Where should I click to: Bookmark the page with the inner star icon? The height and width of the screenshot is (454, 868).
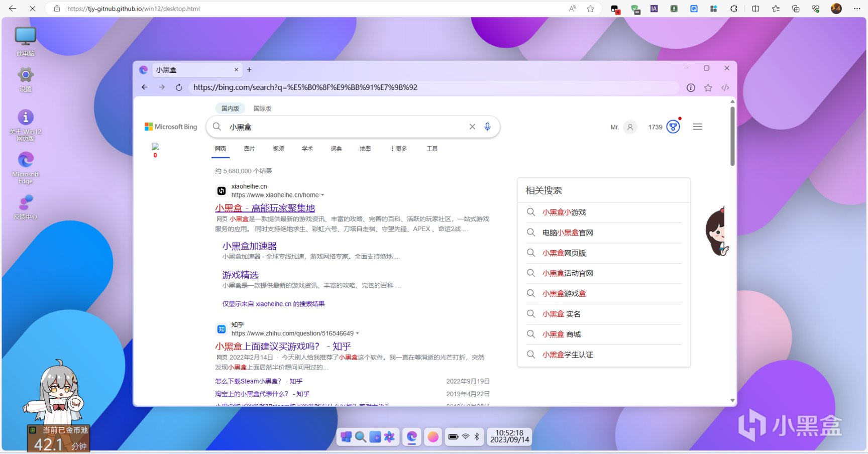[x=708, y=88]
